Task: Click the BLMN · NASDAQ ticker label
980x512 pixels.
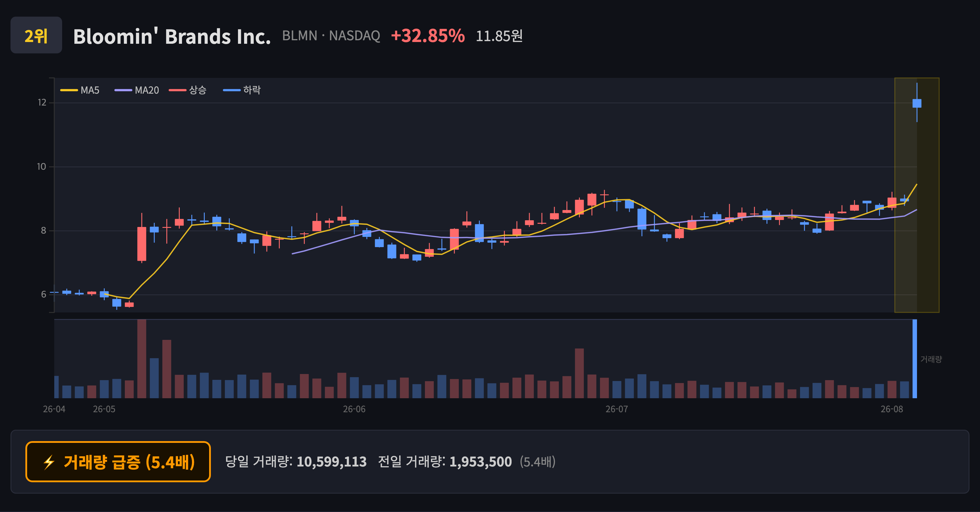Action: click(331, 36)
